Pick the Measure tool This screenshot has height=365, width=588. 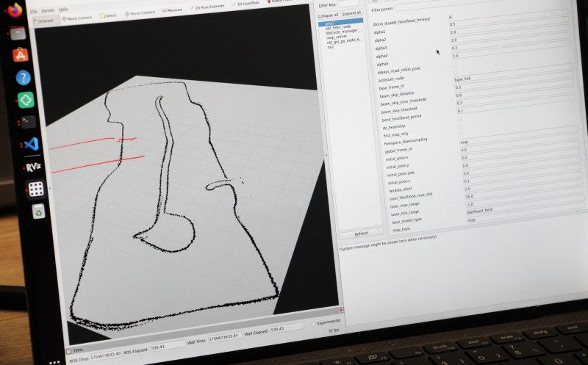[171, 11]
